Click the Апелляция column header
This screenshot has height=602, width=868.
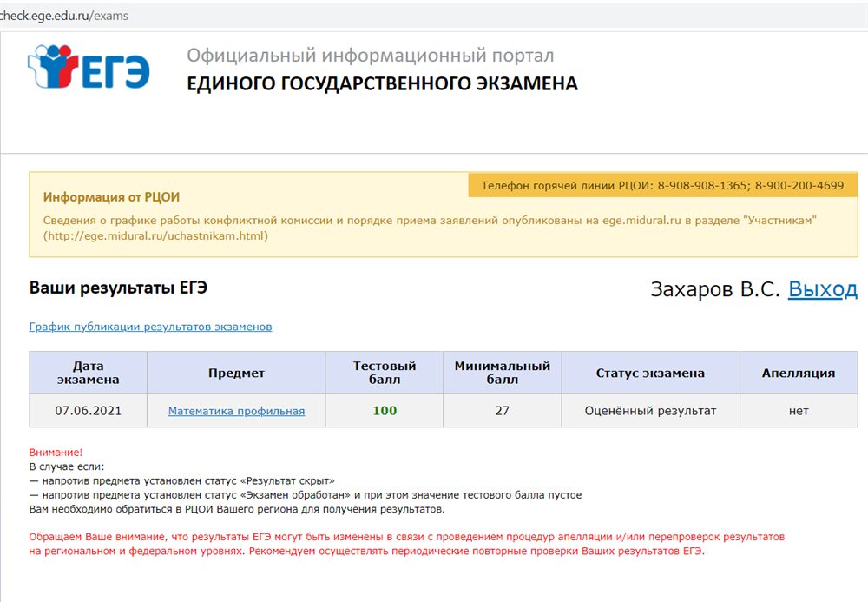coord(798,373)
